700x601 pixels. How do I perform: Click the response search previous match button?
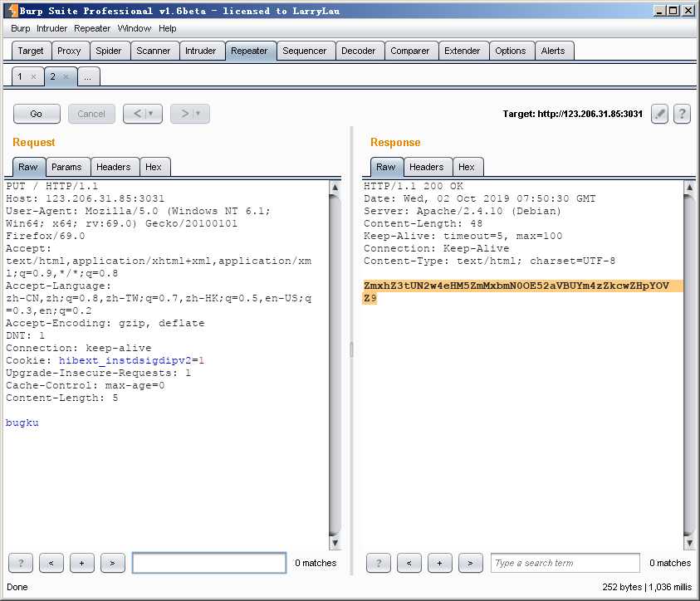coord(409,563)
